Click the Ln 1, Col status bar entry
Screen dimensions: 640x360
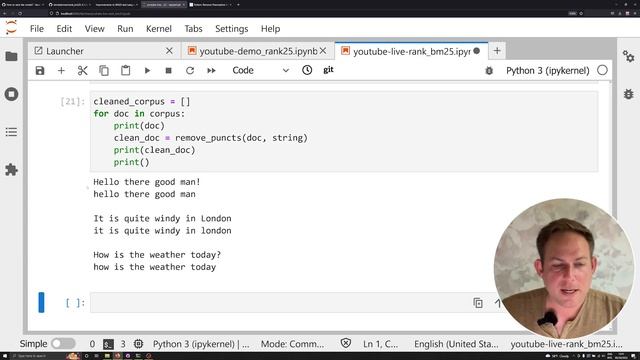[x=380, y=344]
